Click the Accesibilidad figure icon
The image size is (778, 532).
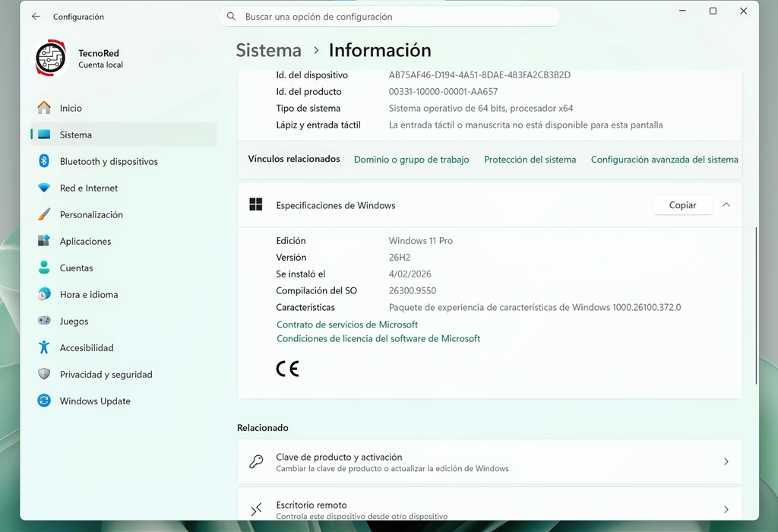[44, 347]
